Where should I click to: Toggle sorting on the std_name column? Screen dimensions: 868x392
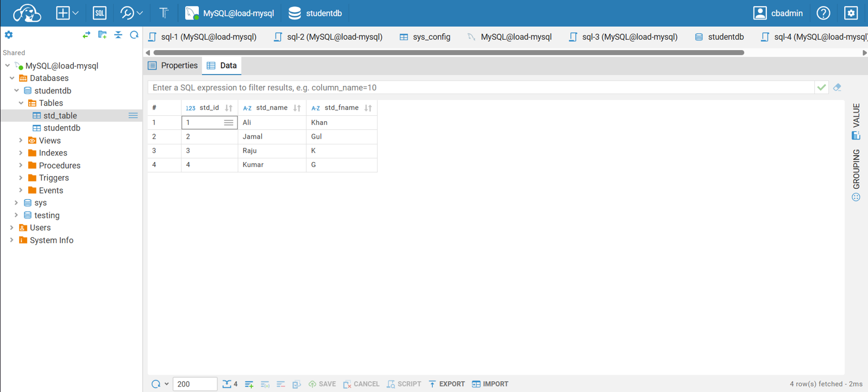point(297,108)
